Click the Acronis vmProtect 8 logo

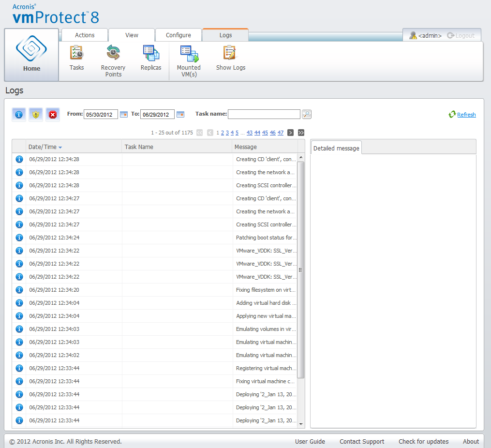(56, 14)
